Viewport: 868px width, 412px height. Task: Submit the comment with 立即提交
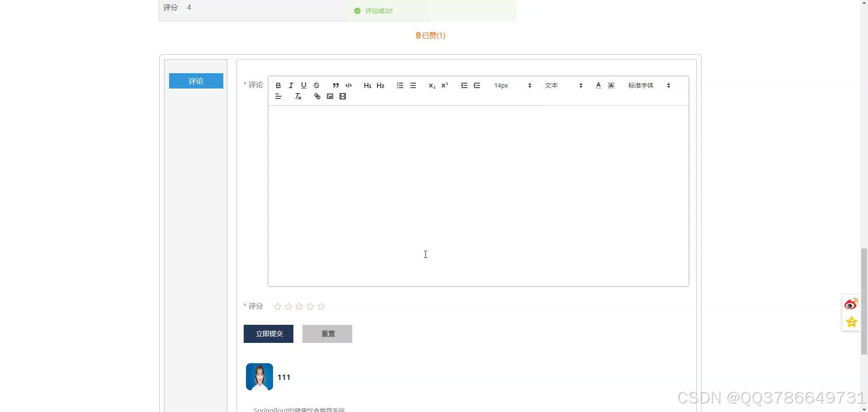[269, 334]
